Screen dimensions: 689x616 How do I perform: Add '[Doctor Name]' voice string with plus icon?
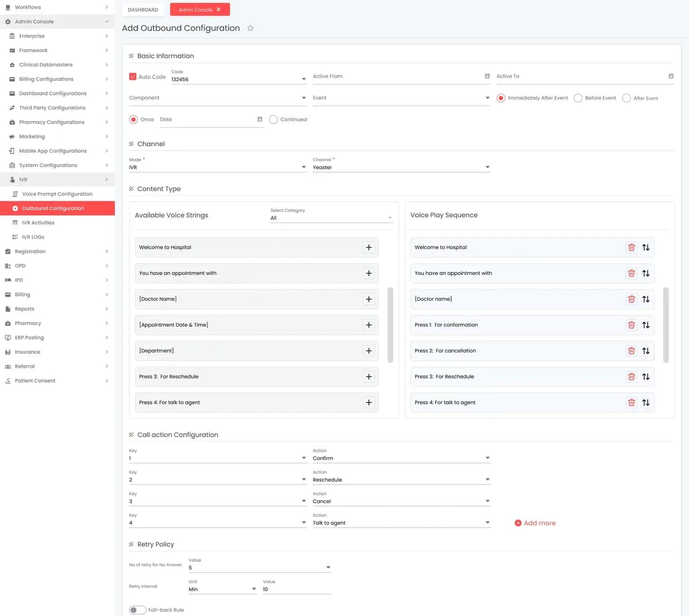coord(369,299)
